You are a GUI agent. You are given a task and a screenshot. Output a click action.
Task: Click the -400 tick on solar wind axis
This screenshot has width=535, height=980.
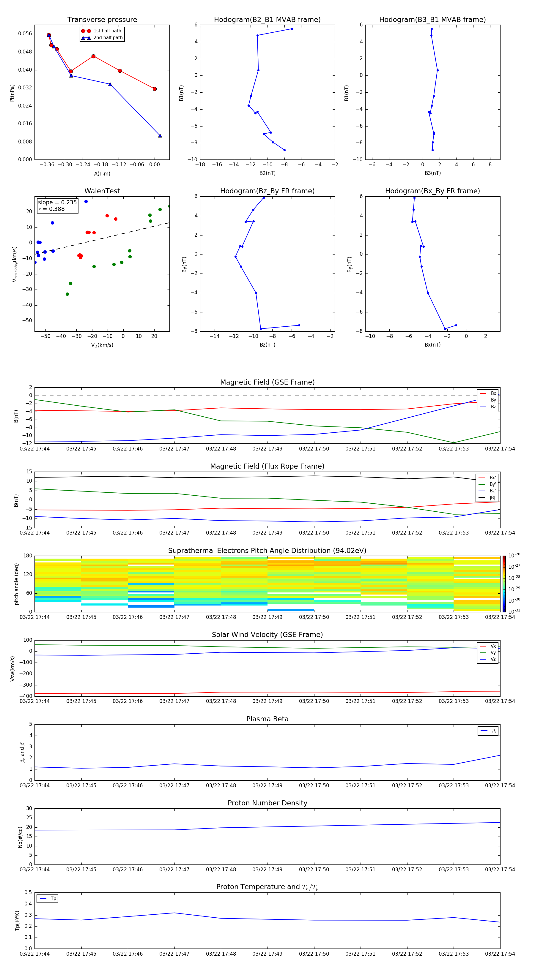[26, 696]
